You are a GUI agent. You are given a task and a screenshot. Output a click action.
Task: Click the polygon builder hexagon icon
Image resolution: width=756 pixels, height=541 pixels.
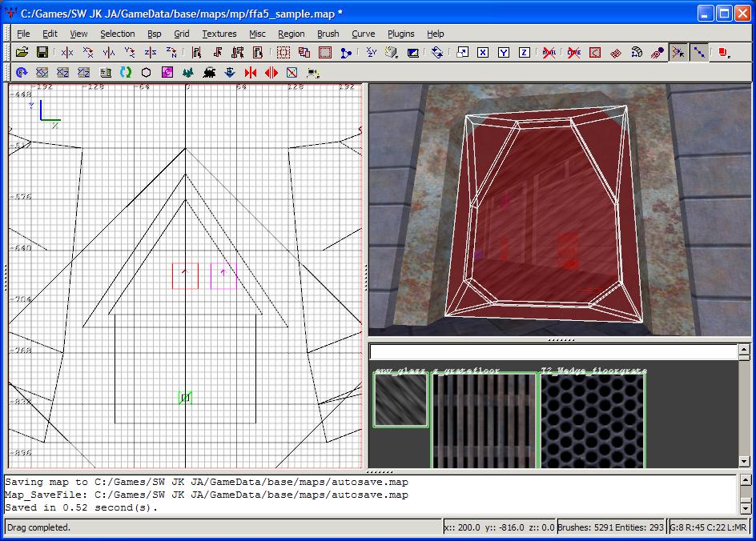click(x=146, y=73)
